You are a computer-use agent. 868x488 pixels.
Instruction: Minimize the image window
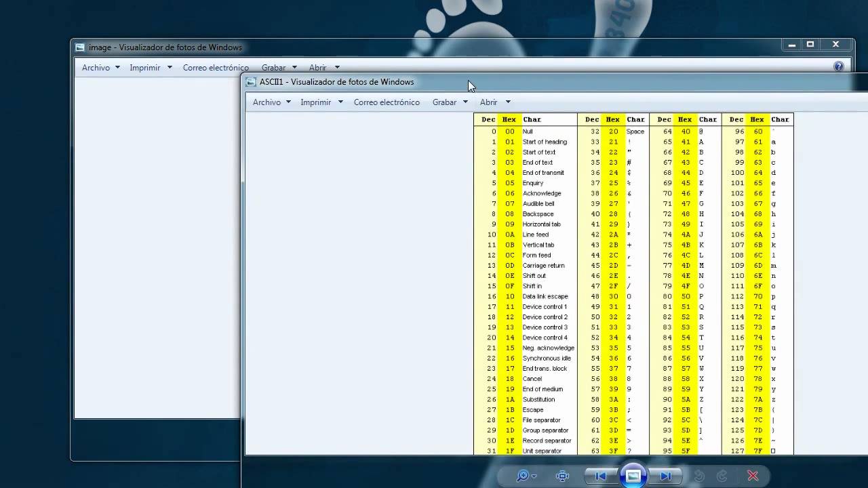coord(791,45)
